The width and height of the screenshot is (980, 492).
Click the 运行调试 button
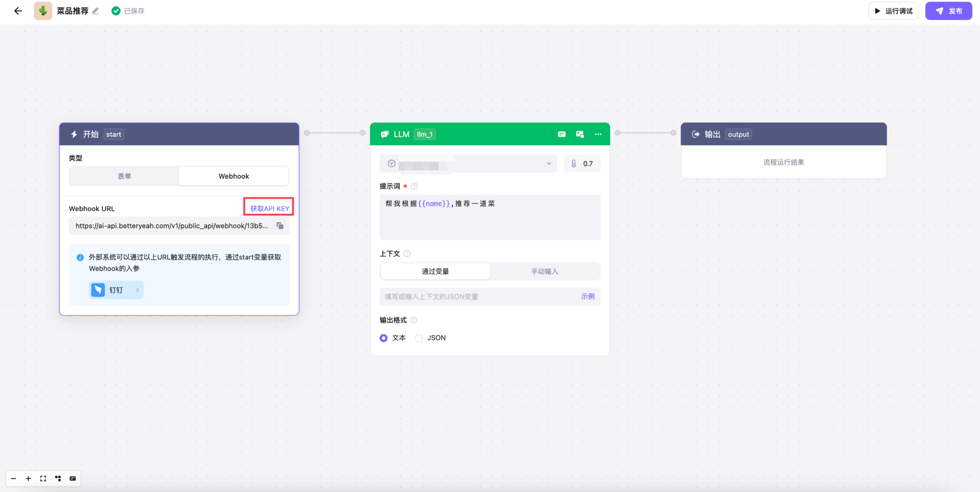coord(893,11)
